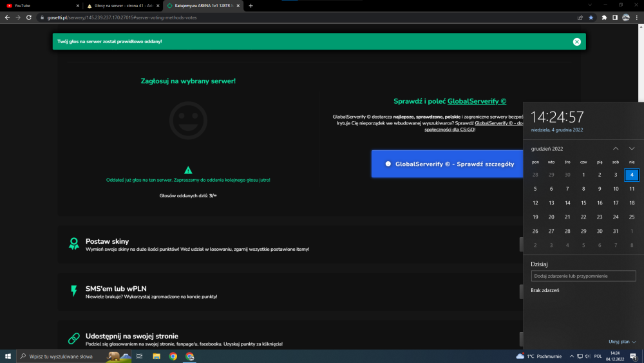
Task: Open File Explorer from the taskbar
Action: 156,356
